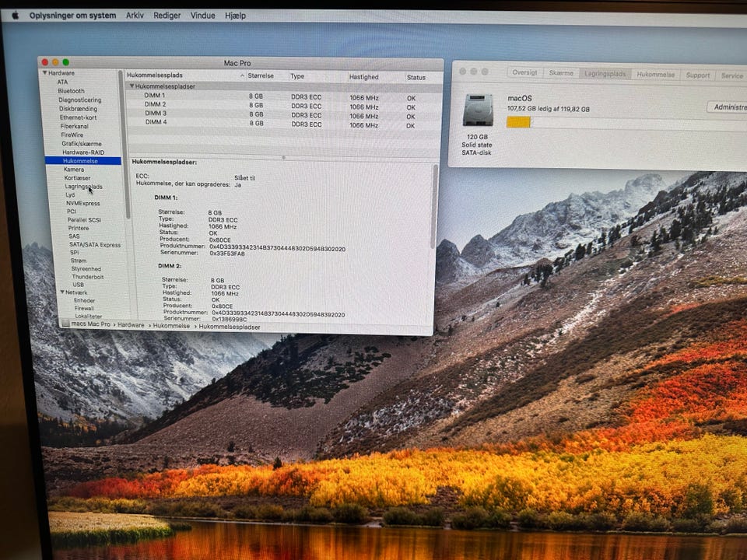Image resolution: width=747 pixels, height=560 pixels.
Task: Select Diskbrænding in the sidebar
Action: [78, 109]
